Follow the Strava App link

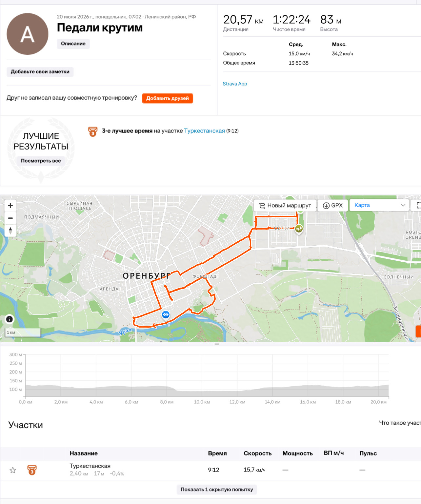[x=235, y=84]
